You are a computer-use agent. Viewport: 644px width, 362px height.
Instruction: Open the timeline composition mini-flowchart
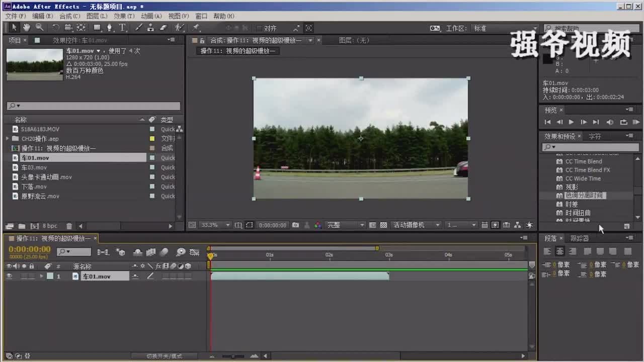(x=103, y=252)
